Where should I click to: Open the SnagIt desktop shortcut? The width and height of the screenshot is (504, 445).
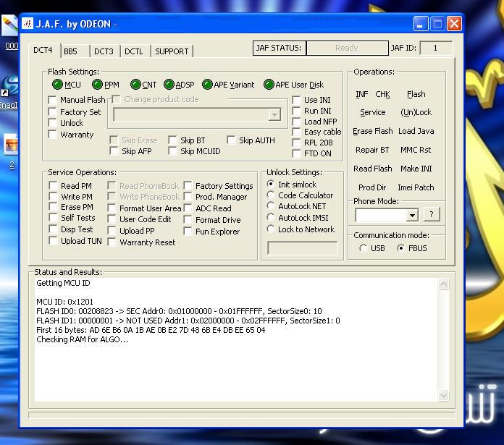pyautogui.click(x=9, y=92)
